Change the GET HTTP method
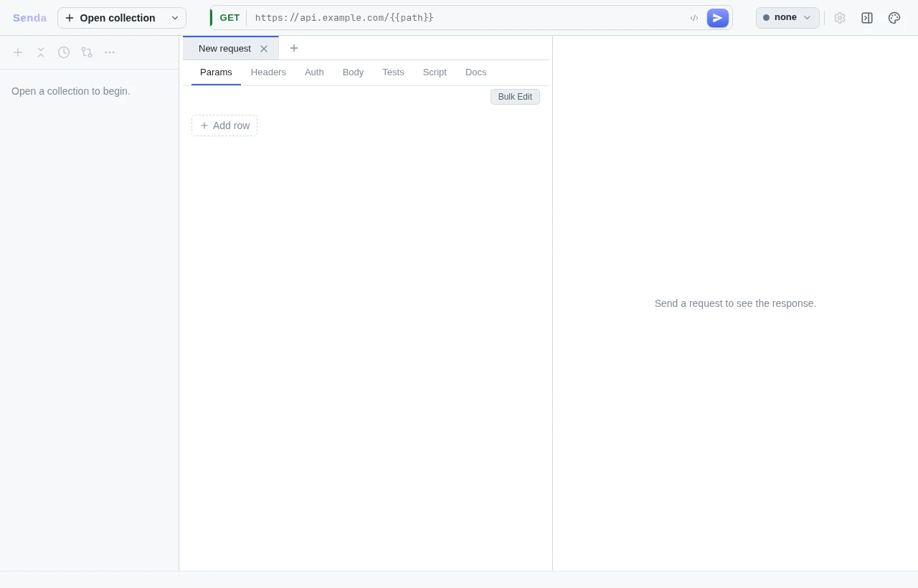The height and width of the screenshot is (588, 918). 229,18
